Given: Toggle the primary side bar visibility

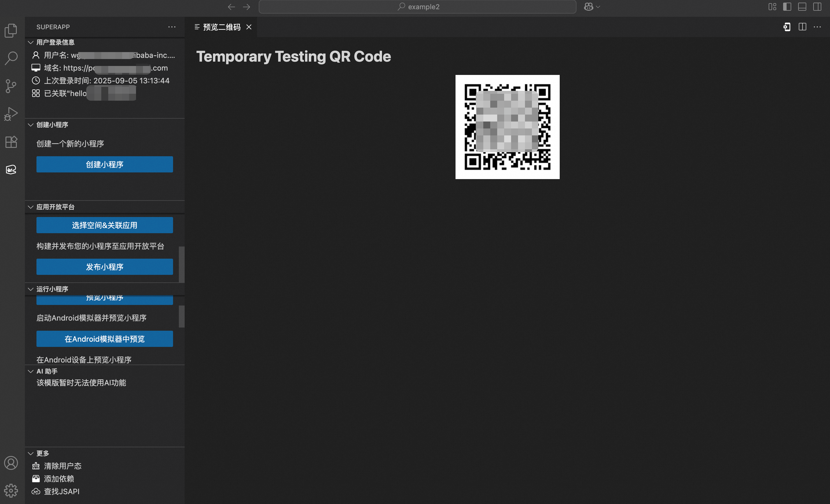Looking at the screenshot, I should 787,7.
